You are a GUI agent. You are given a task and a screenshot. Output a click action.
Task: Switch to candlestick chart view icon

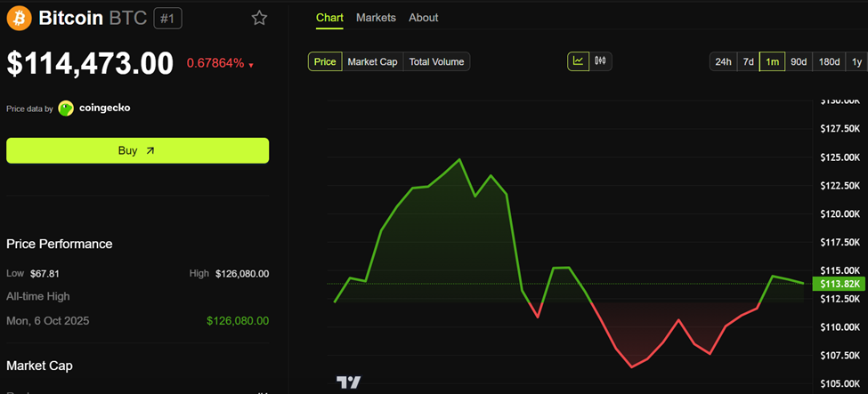[x=601, y=61]
